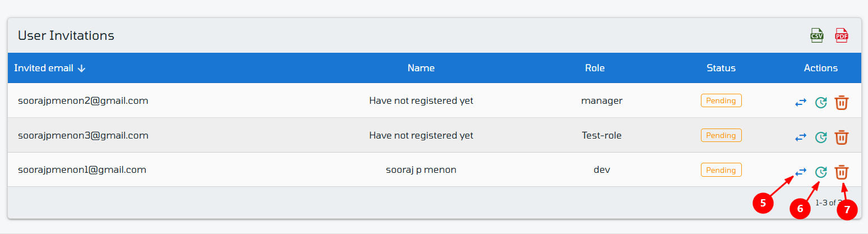Viewport: 868px width, 234px height.
Task: Click the Role column header
Action: pos(595,68)
